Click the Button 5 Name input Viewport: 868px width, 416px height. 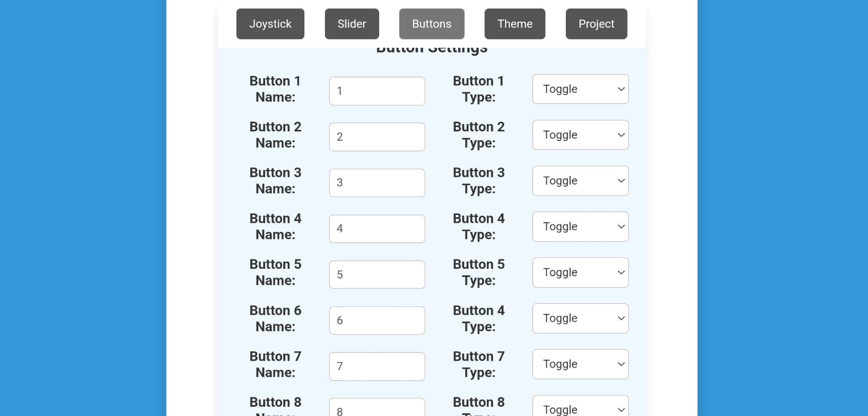point(376,274)
